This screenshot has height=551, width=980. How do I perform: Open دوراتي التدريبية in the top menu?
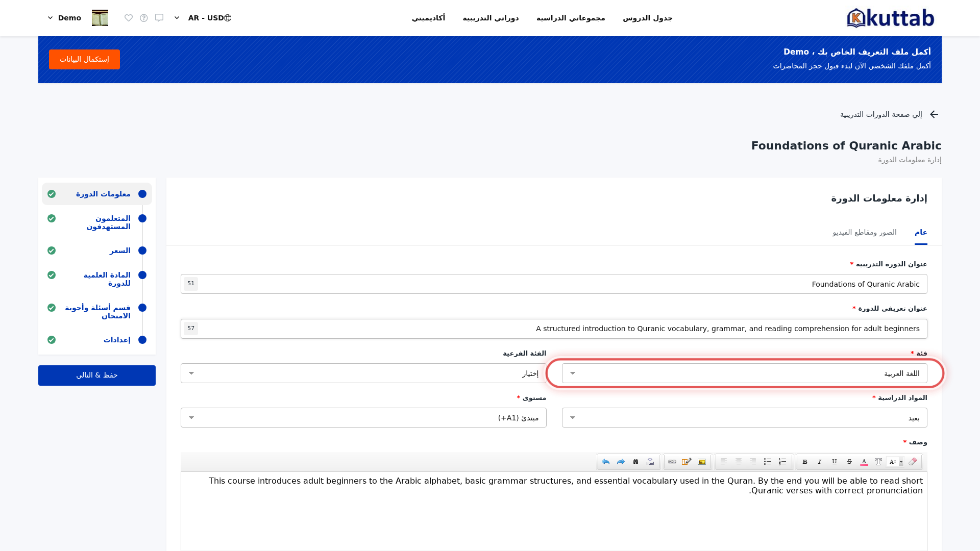(x=491, y=18)
